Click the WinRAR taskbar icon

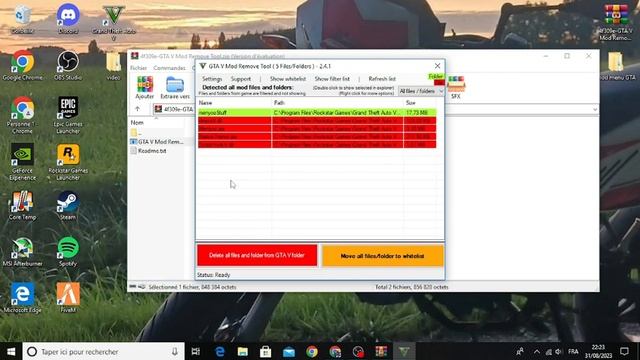tap(381, 351)
